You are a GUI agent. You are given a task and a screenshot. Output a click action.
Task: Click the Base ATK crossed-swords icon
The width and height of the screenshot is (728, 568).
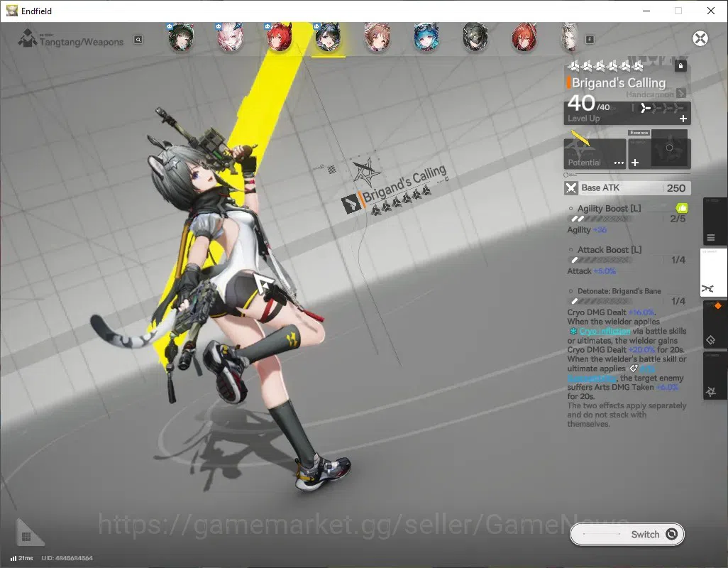click(x=571, y=187)
